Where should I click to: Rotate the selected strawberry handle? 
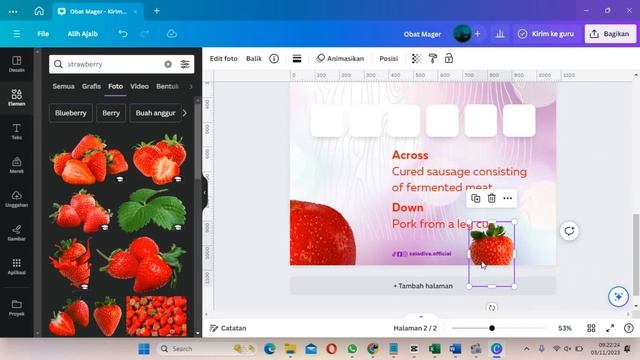coord(492,308)
